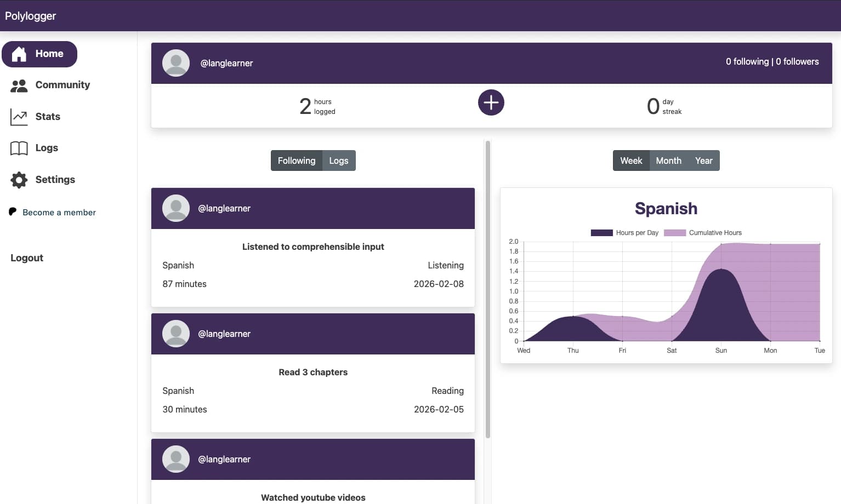Open the Read 3 chapters log entry
Image resolution: width=841 pixels, height=504 pixels.
[313, 372]
